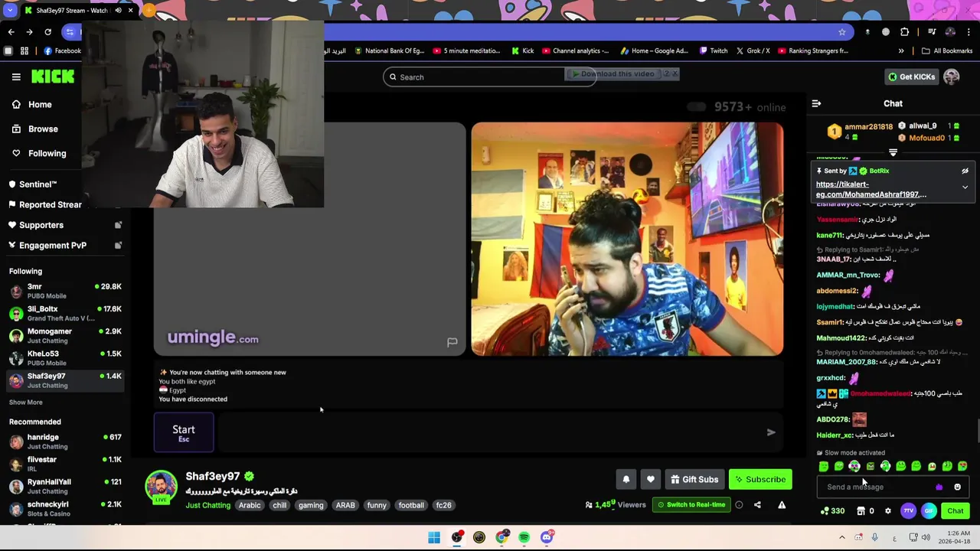
Task: Open filvestar recommended channel
Action: pos(65,464)
